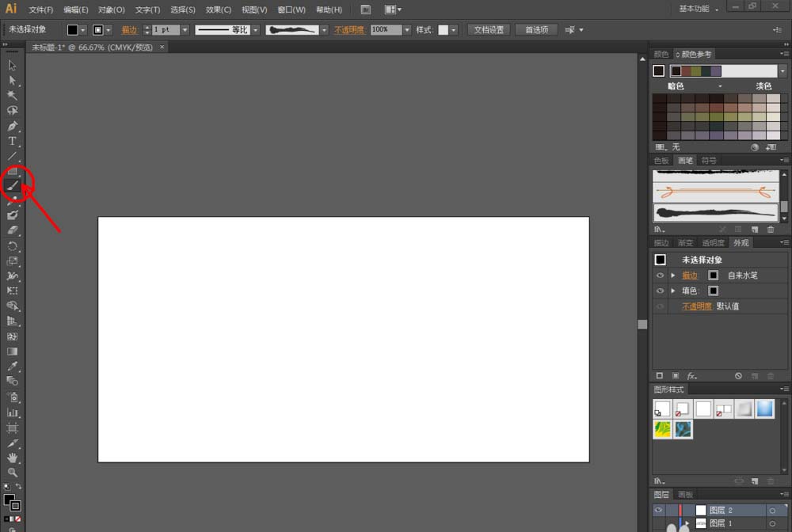
Task: Switch to the 色板 tab
Action: pyautogui.click(x=661, y=161)
